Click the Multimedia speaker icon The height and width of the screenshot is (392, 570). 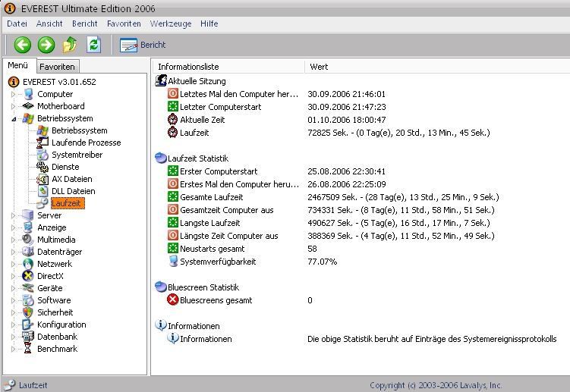pos(27,240)
